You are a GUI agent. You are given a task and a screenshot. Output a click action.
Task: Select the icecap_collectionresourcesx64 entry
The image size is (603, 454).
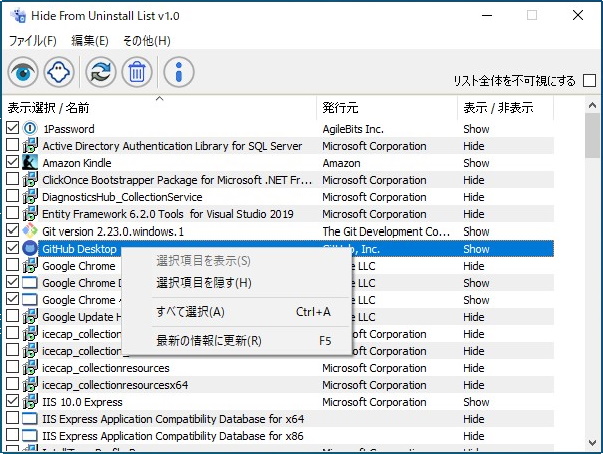tap(115, 385)
